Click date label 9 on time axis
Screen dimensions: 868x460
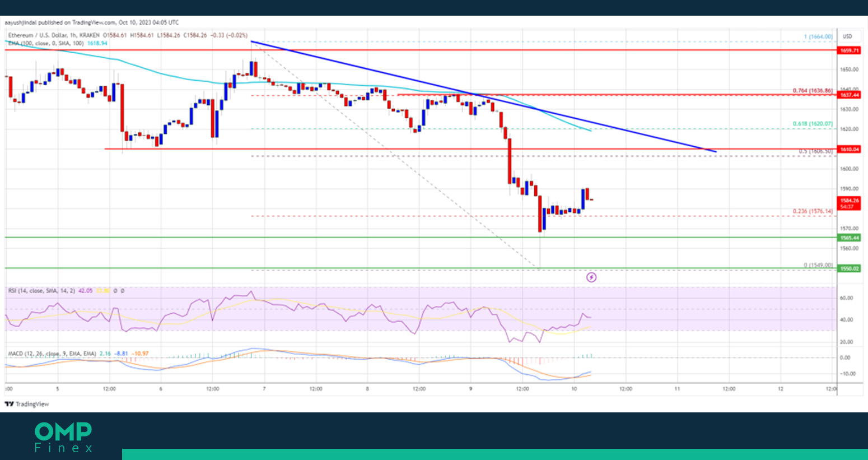[x=470, y=389]
